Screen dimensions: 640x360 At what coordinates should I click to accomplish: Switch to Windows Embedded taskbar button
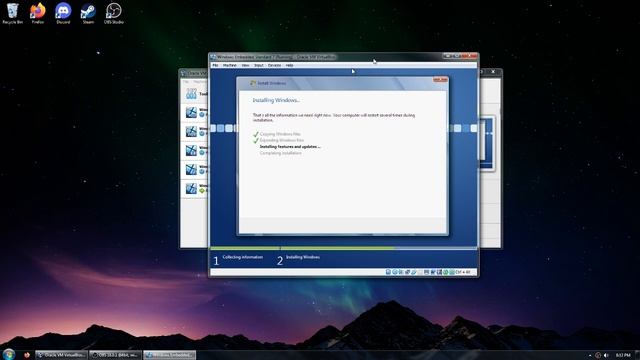(169, 355)
